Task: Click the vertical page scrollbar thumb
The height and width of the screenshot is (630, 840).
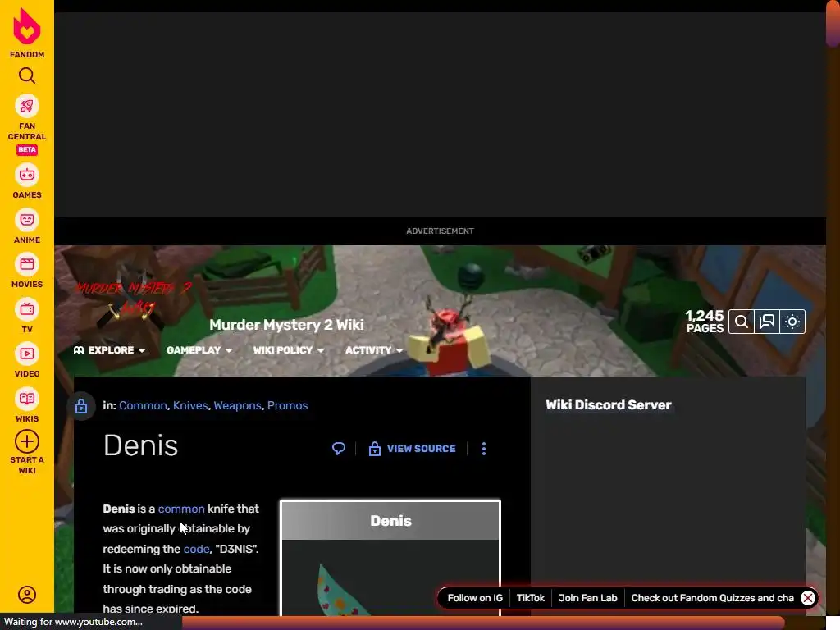Action: click(833, 24)
